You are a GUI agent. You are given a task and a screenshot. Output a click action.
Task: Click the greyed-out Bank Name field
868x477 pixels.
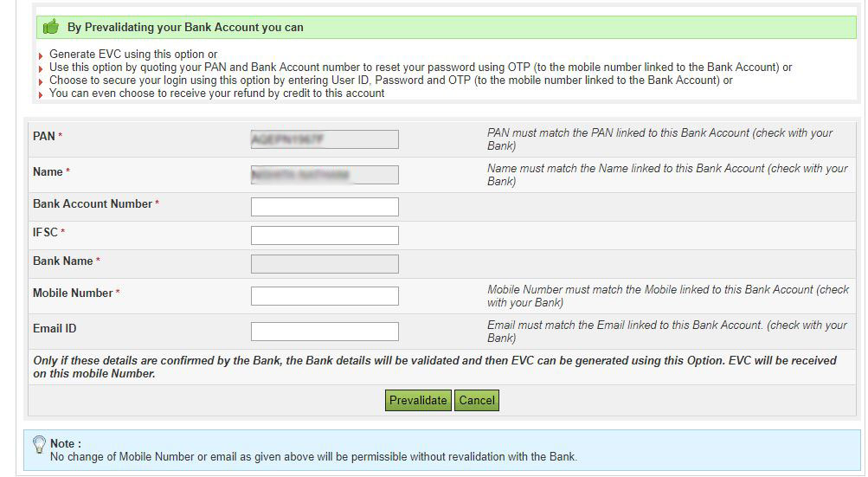(x=325, y=264)
